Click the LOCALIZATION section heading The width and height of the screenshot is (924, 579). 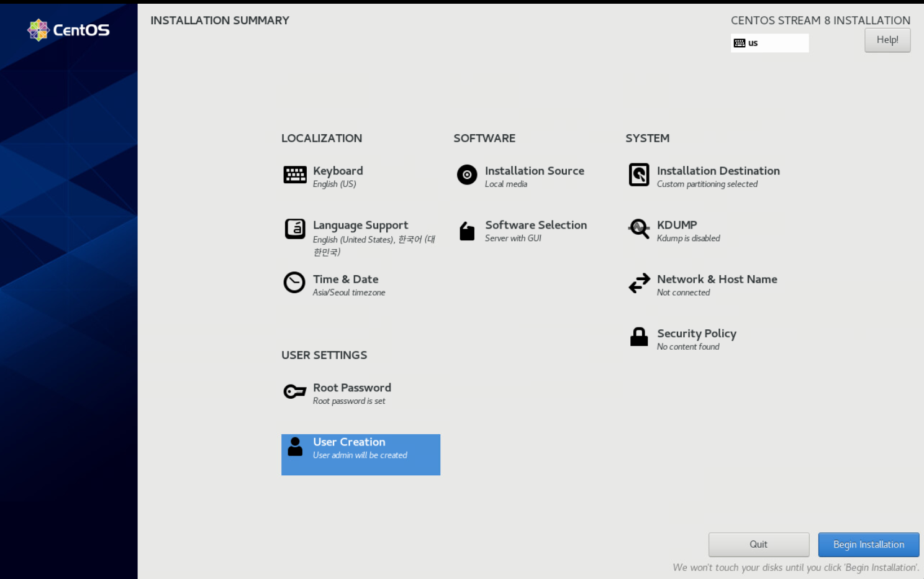click(322, 138)
